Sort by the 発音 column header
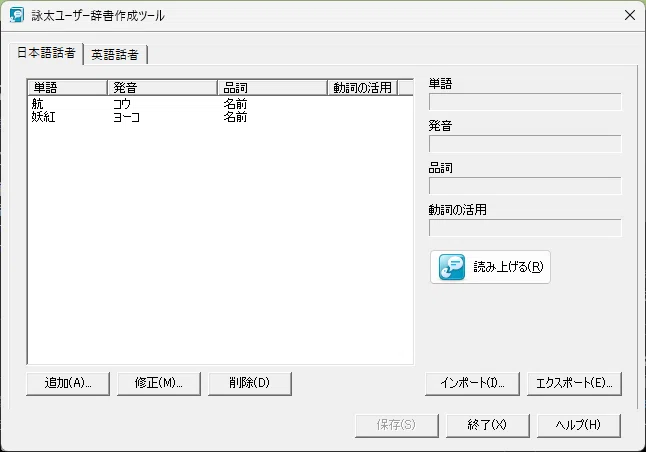 click(x=162, y=88)
